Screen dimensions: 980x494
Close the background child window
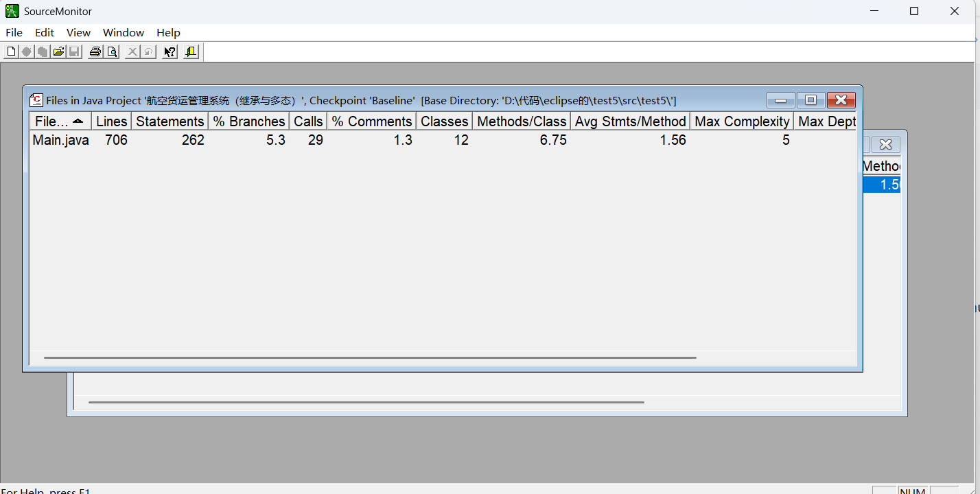pyautogui.click(x=886, y=145)
